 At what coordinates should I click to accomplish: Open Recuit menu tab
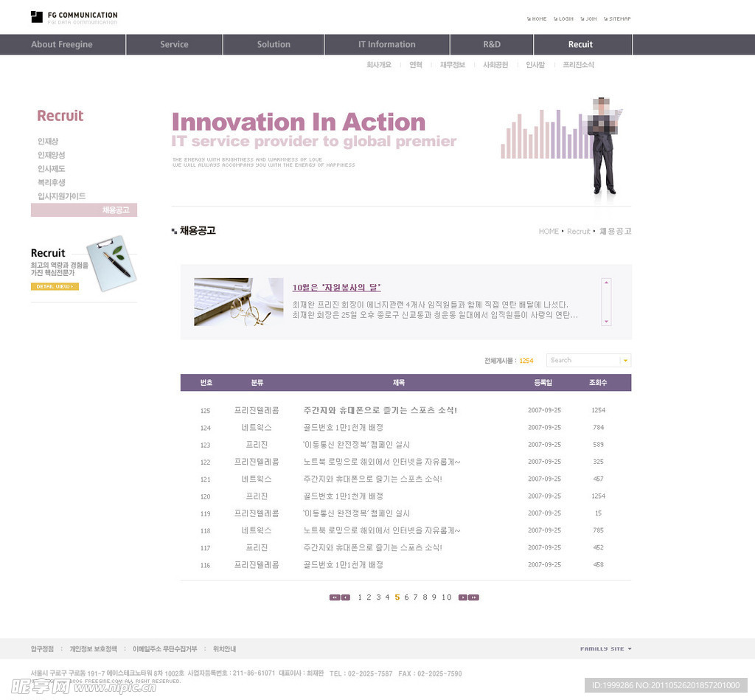[581, 44]
